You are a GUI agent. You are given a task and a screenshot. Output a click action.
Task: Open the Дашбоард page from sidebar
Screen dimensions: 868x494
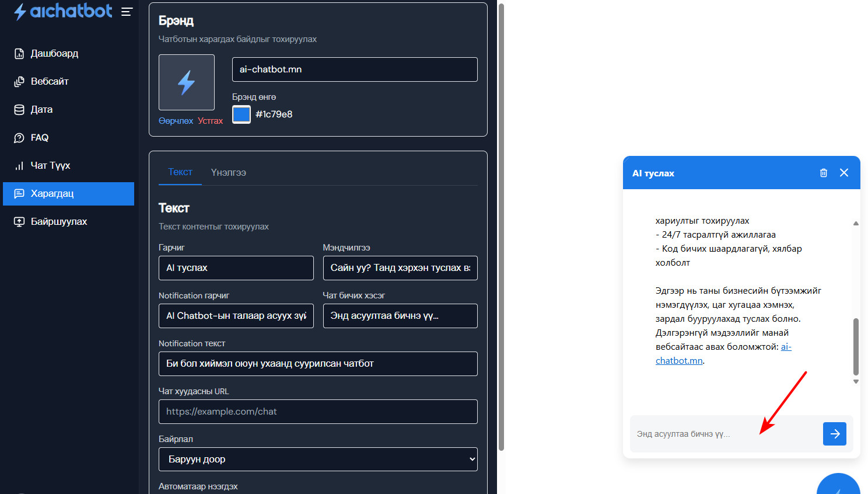point(54,54)
